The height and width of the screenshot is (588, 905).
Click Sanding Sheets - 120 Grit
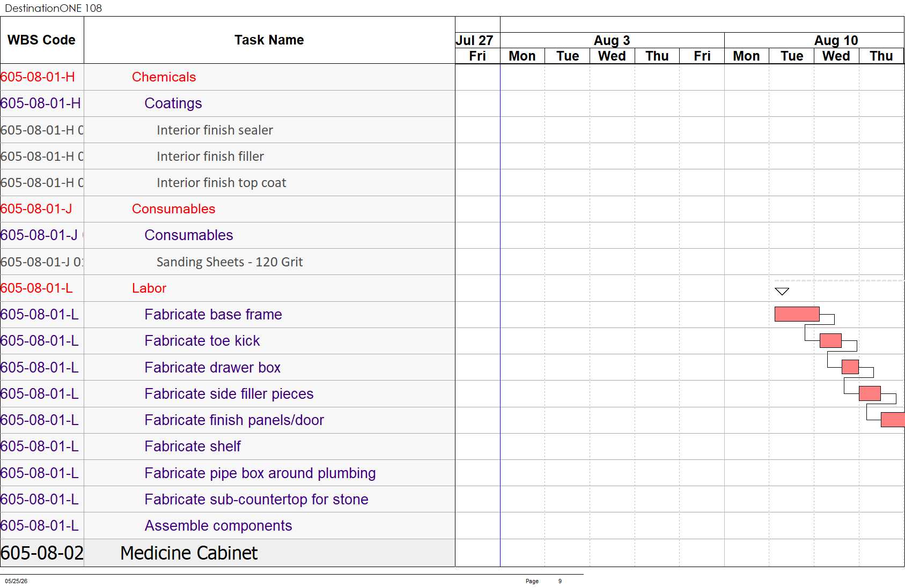tap(230, 262)
